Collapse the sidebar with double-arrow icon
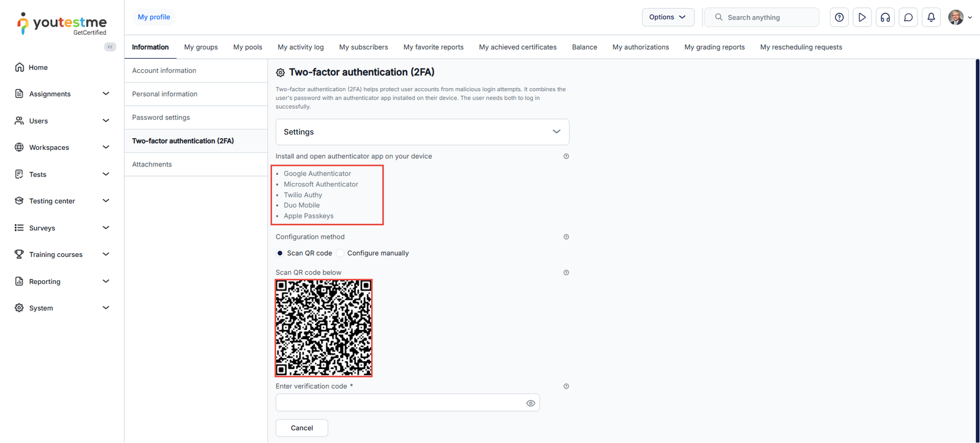Viewport: 980px width, 443px height. [x=110, y=47]
